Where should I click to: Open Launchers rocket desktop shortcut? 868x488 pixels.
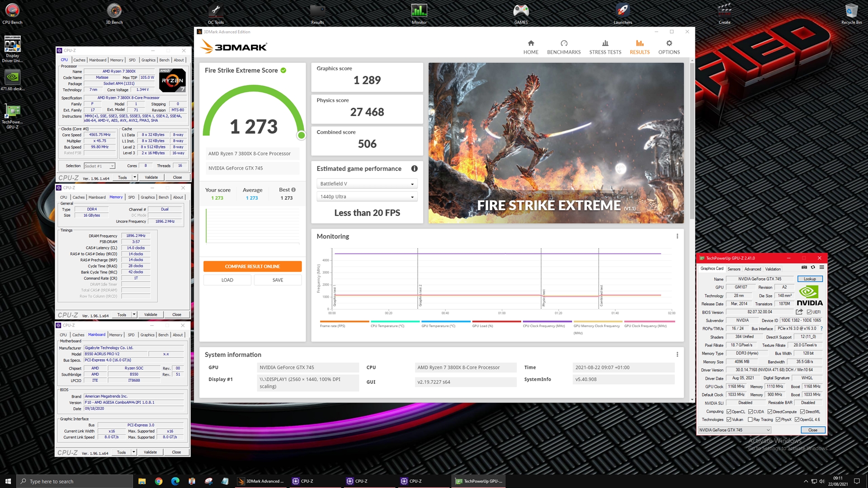(623, 14)
